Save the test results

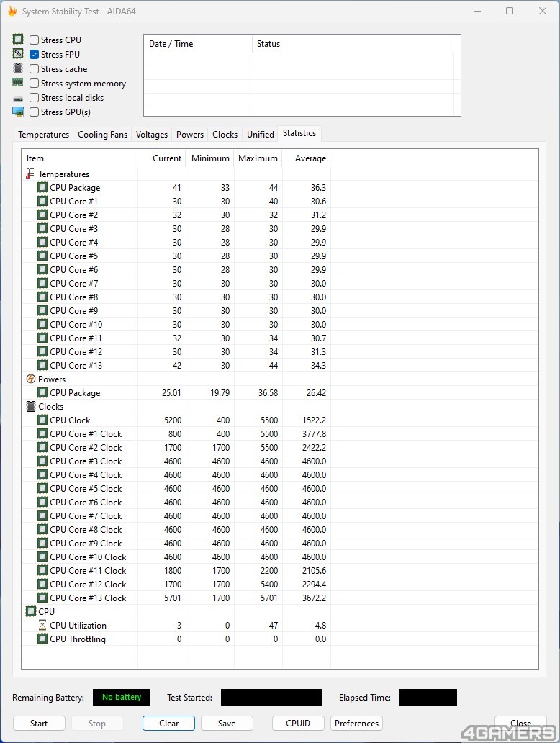tap(227, 724)
